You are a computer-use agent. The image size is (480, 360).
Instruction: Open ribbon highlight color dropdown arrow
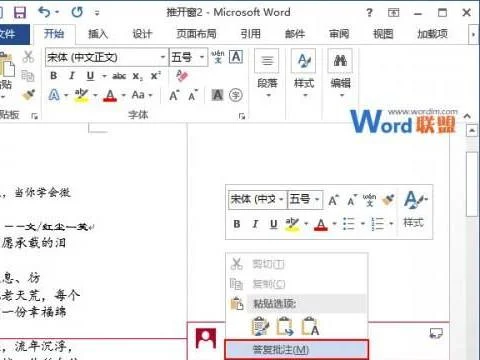[x=95, y=96]
